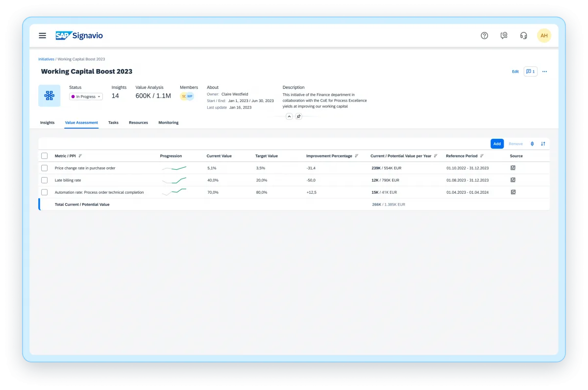
Task: Sort by Improvement Percentage column icon
Action: (x=356, y=156)
